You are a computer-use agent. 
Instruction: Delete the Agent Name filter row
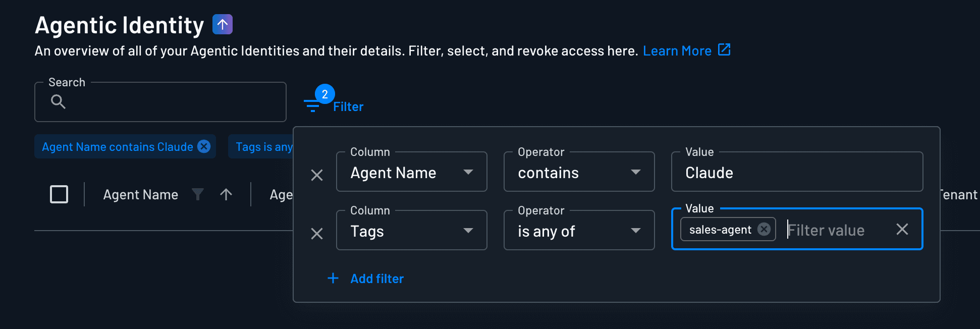[317, 175]
